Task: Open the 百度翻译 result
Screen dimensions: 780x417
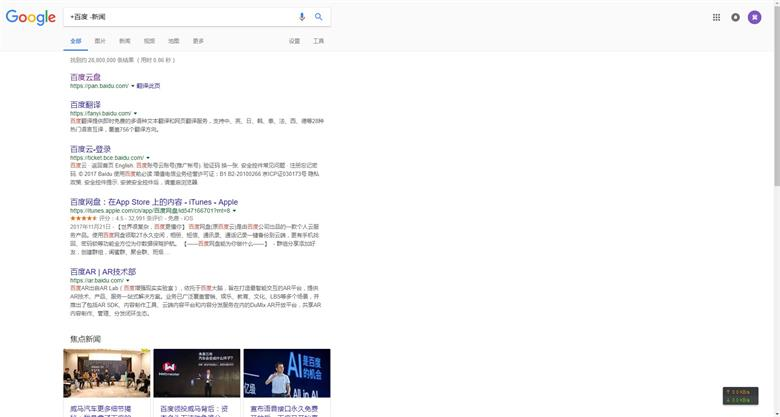Action: pos(85,105)
